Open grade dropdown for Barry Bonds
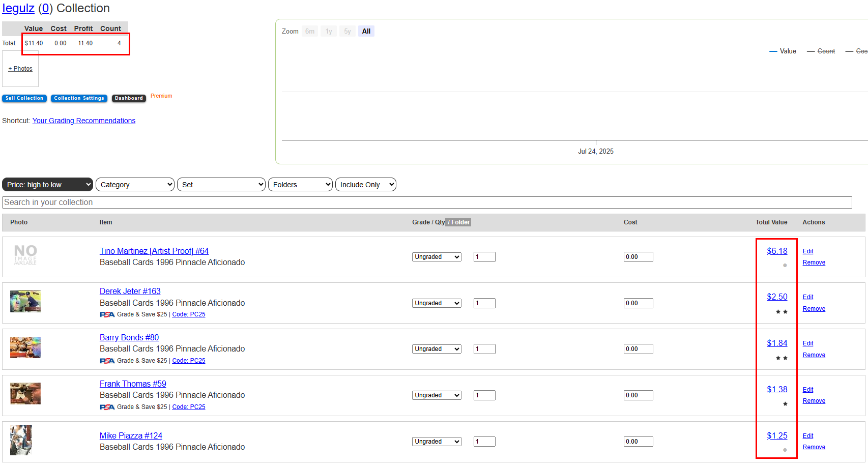This screenshot has height=467, width=868. coord(437,349)
